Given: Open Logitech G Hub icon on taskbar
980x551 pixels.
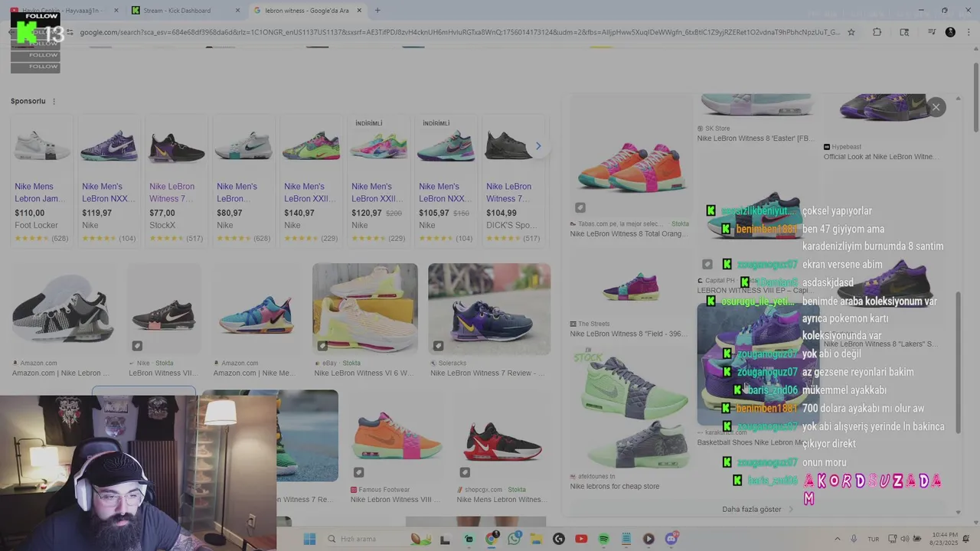Looking at the screenshot, I should (559, 539).
